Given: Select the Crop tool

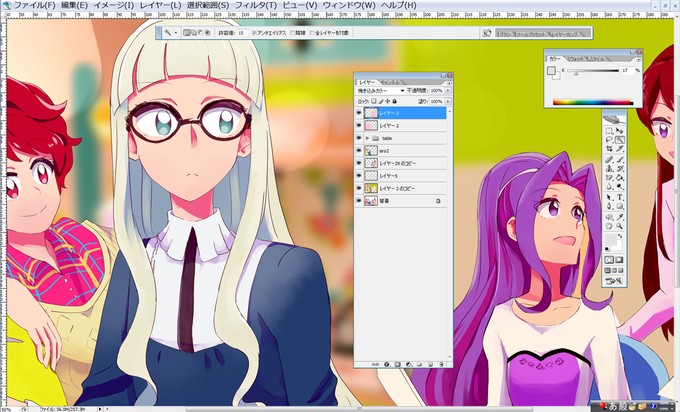Looking at the screenshot, I should [609, 149].
